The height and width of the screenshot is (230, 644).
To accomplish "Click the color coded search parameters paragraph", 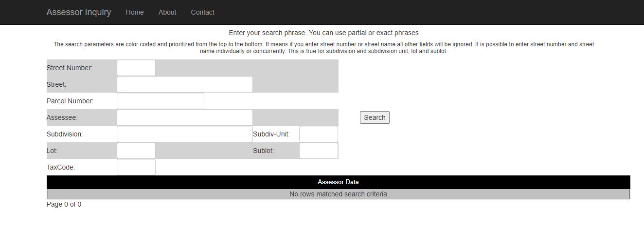I will click(323, 47).
